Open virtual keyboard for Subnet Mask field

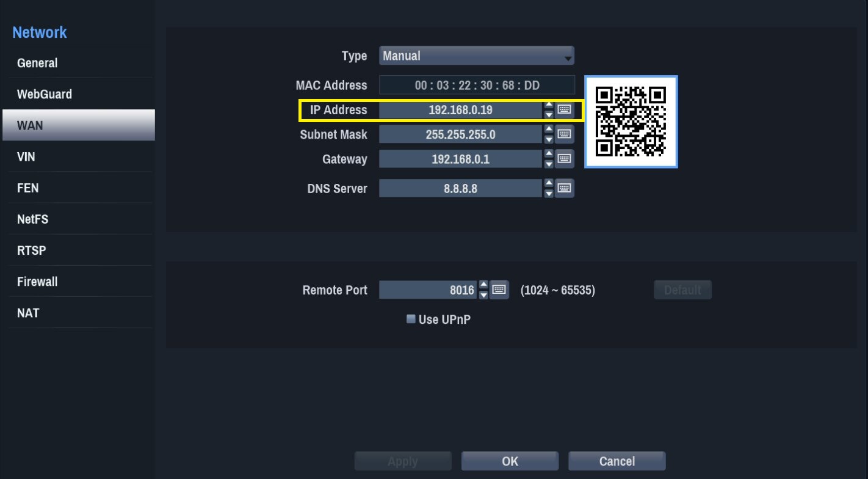pyautogui.click(x=565, y=134)
